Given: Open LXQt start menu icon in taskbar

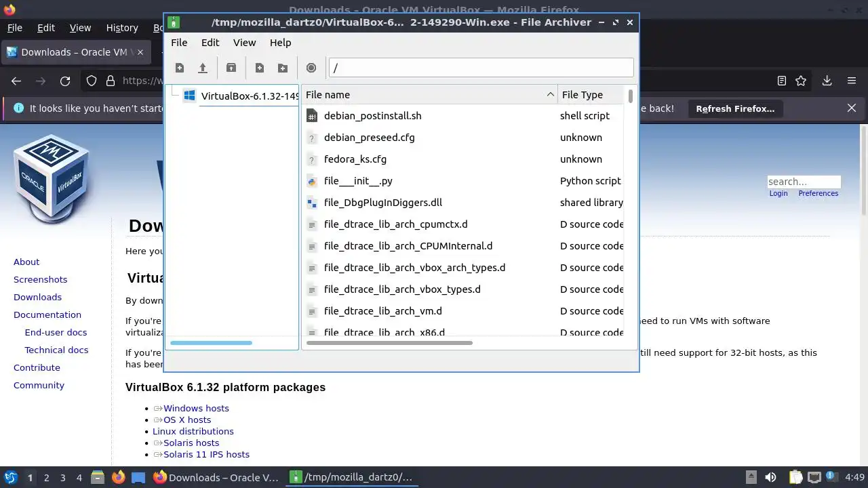Looking at the screenshot, I should [11, 477].
